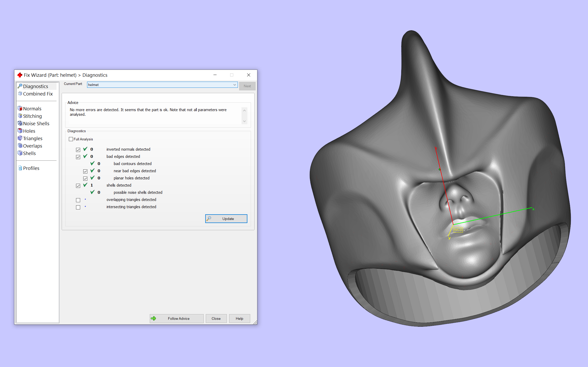
Task: Select the Stitching tool icon
Action: (x=20, y=116)
